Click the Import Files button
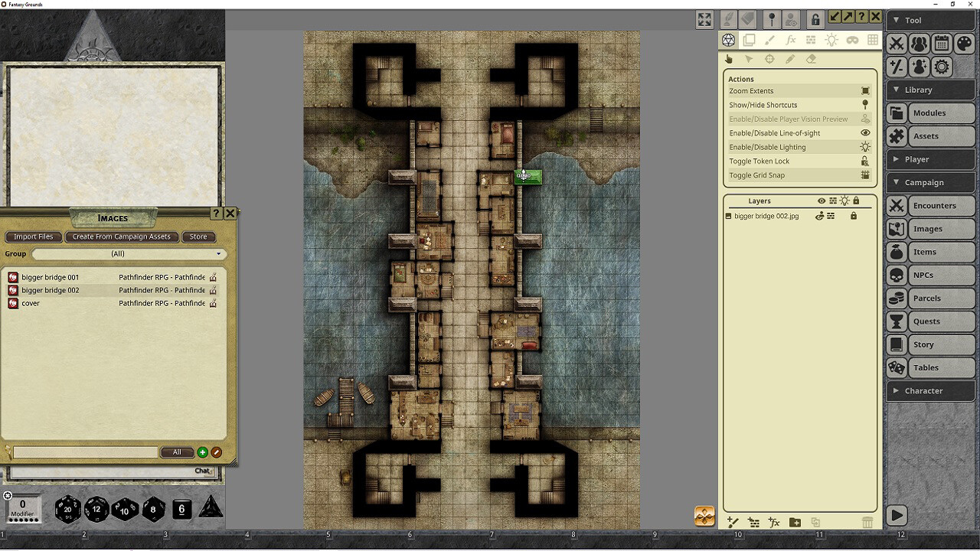 [33, 236]
